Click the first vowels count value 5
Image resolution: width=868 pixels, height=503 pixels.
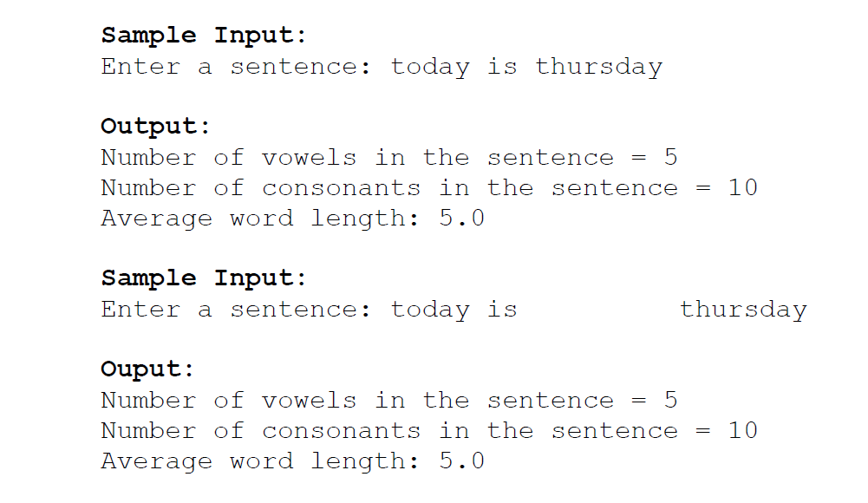click(671, 157)
